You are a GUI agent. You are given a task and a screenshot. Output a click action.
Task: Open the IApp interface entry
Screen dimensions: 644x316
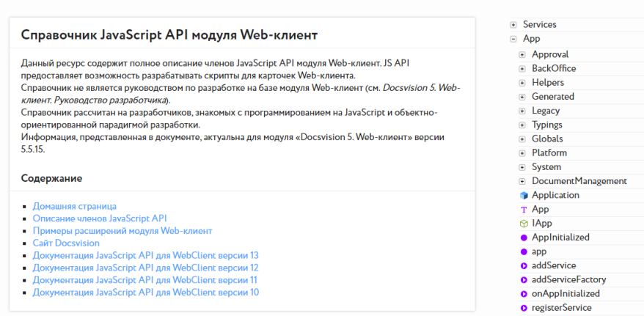point(542,223)
